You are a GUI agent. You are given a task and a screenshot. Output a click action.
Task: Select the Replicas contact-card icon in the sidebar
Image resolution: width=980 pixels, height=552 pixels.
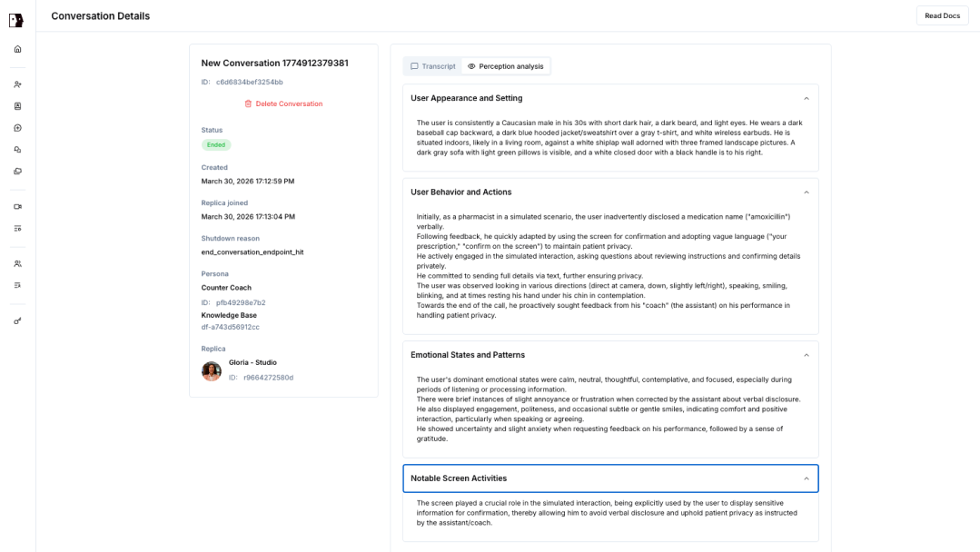pyautogui.click(x=15, y=105)
